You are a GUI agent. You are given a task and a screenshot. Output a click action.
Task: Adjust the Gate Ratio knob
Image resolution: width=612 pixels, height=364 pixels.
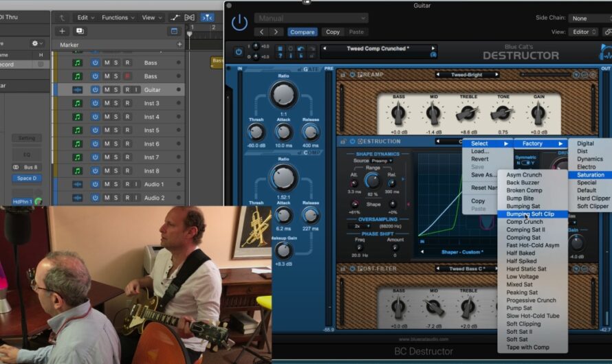click(x=284, y=95)
